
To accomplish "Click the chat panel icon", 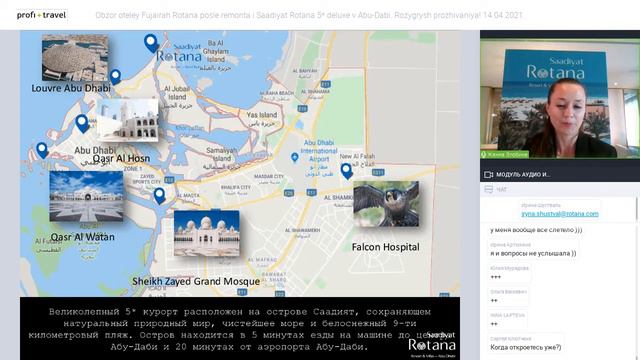I will pyautogui.click(x=489, y=189).
